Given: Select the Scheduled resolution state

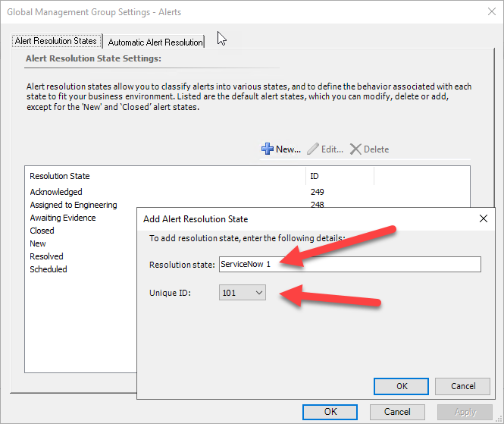Looking at the screenshot, I should tap(49, 269).
